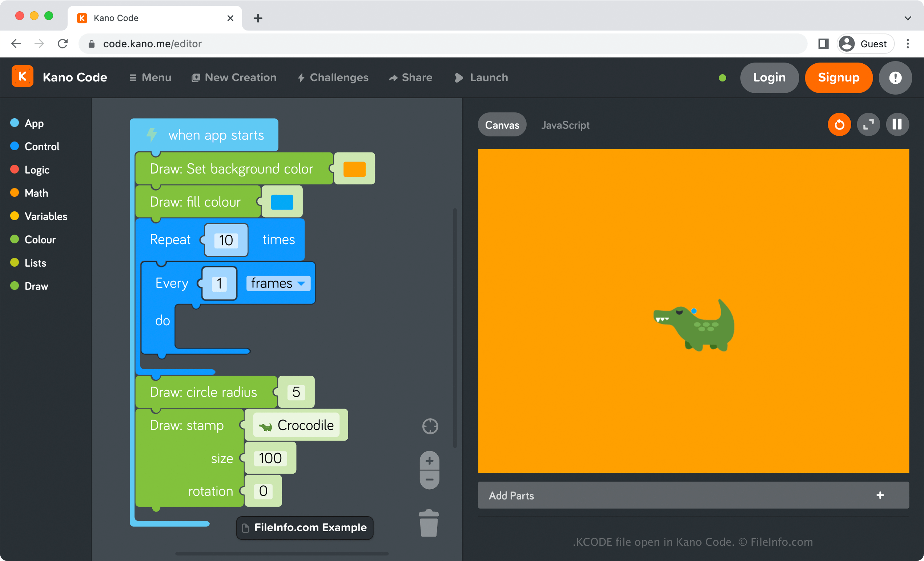Click the Signup button
Screen dimensions: 924x561
coord(838,78)
